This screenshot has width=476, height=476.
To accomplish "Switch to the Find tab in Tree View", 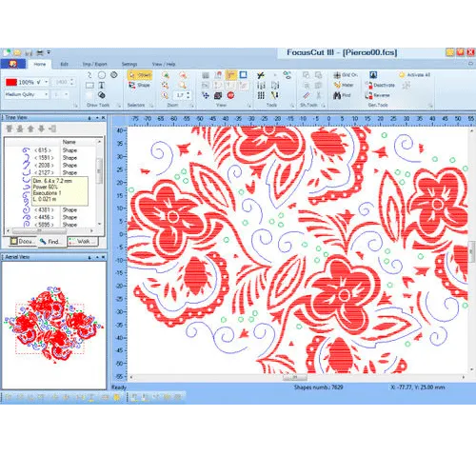I will [x=50, y=242].
